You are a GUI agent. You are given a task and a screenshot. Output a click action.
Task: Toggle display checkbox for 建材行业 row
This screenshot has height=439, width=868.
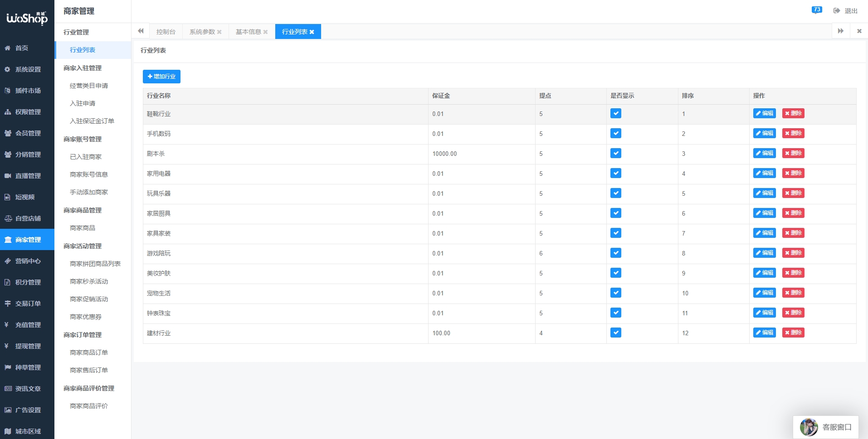(x=615, y=333)
